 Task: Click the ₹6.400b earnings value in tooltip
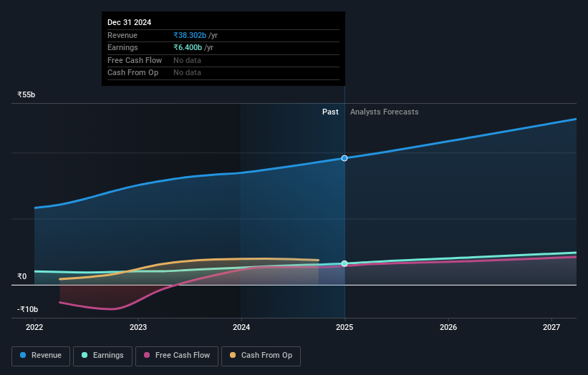pyautogui.click(x=188, y=47)
